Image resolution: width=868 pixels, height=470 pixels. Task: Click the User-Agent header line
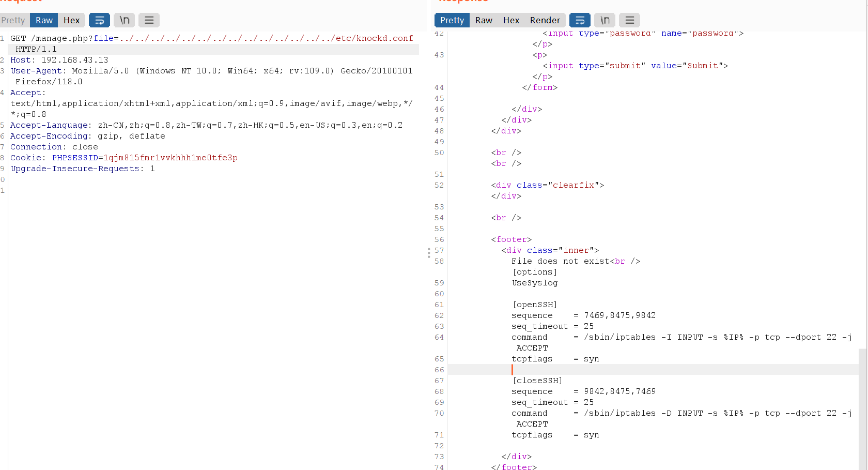click(212, 76)
